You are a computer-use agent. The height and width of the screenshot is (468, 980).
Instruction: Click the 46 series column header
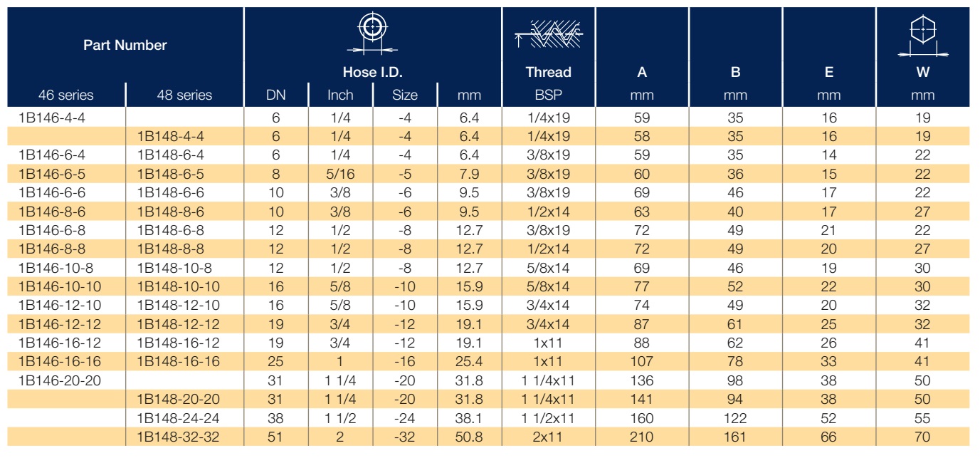pyautogui.click(x=66, y=95)
